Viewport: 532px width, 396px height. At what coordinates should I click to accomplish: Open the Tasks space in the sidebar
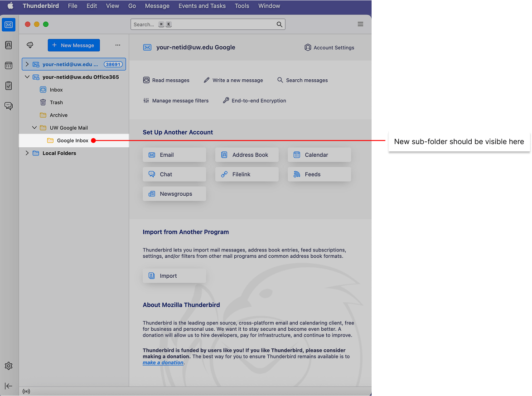pos(8,85)
